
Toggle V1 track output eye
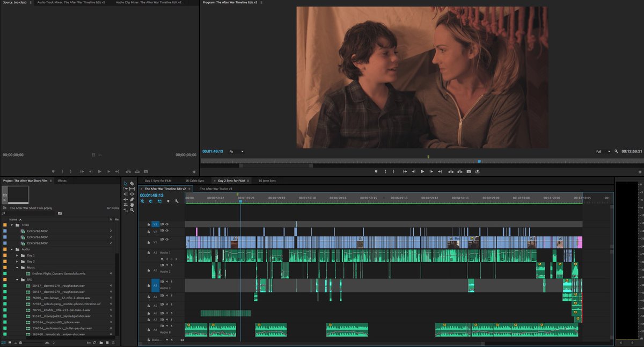pyautogui.click(x=167, y=239)
